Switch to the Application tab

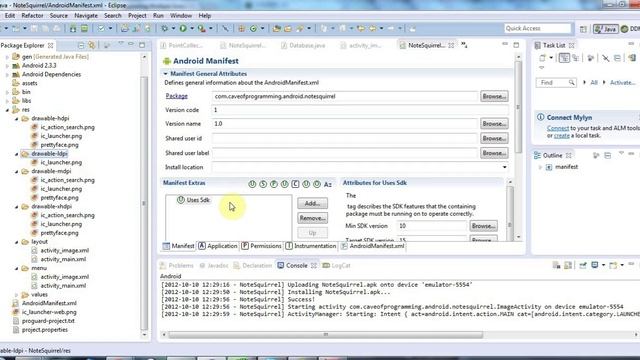pos(218,246)
